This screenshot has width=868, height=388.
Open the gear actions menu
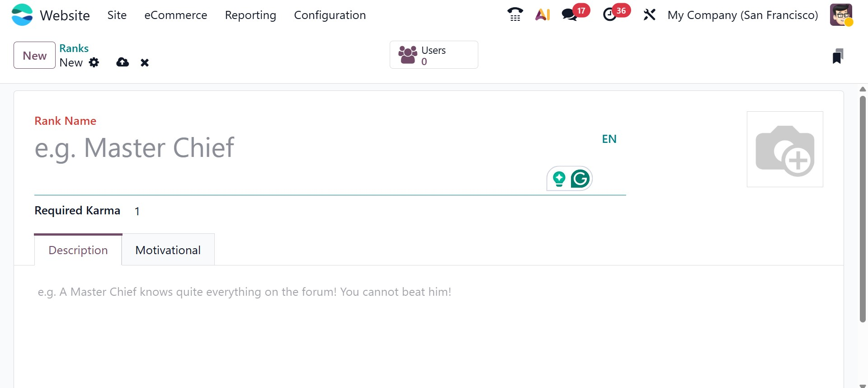tap(94, 62)
